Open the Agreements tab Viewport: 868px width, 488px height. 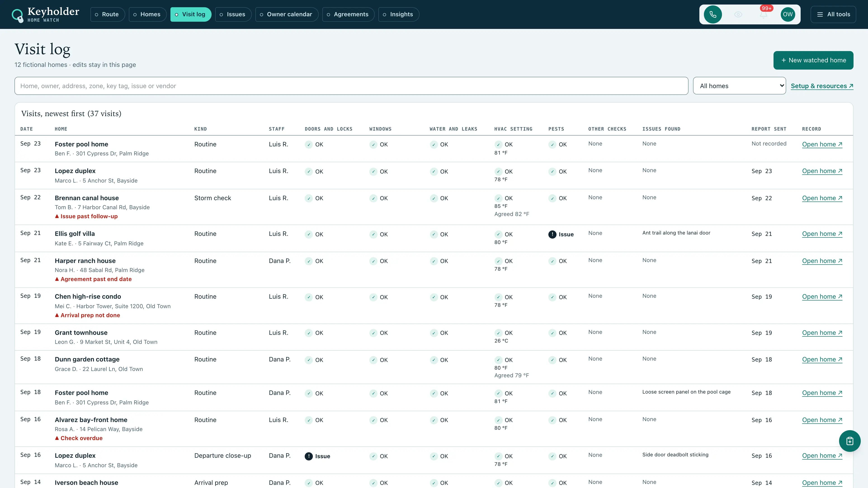[348, 14]
